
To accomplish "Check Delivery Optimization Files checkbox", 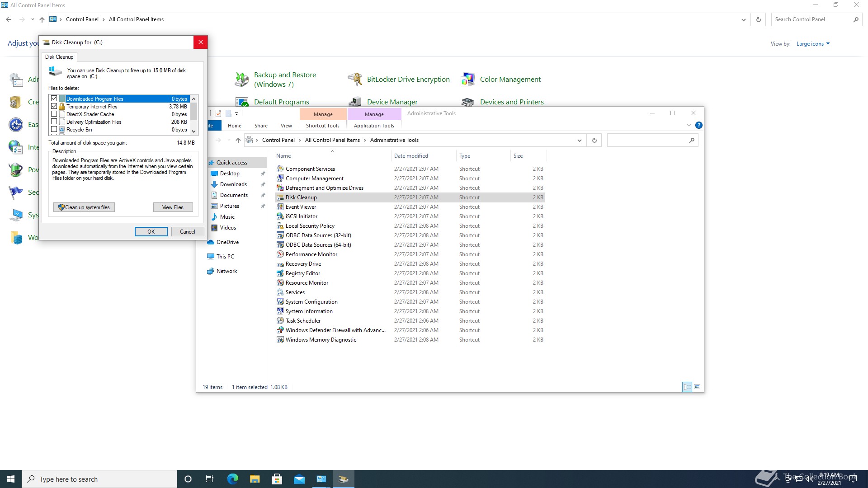I will coord(54,122).
